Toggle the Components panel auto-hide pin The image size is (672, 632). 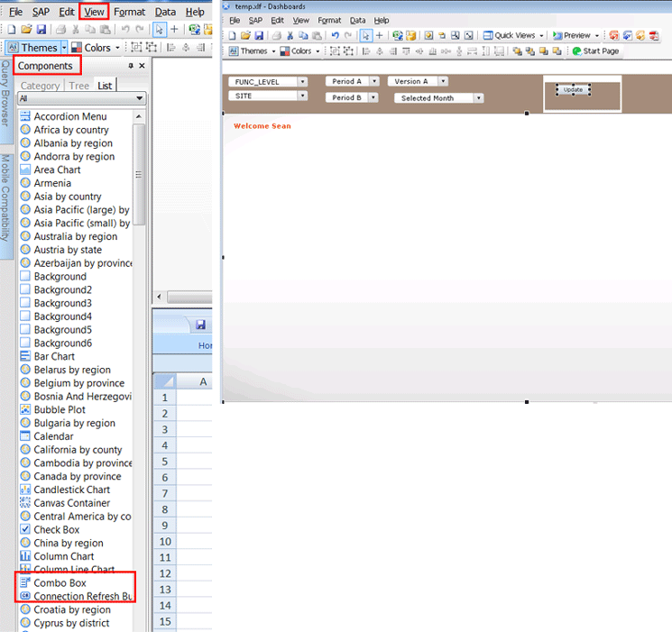click(x=131, y=66)
